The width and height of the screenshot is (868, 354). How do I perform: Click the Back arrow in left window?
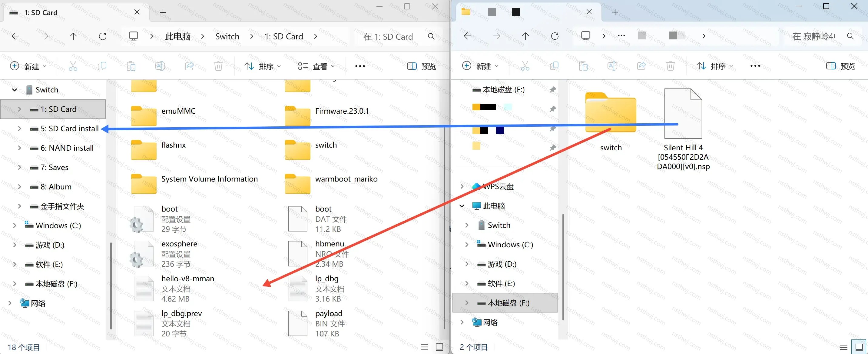coord(15,36)
